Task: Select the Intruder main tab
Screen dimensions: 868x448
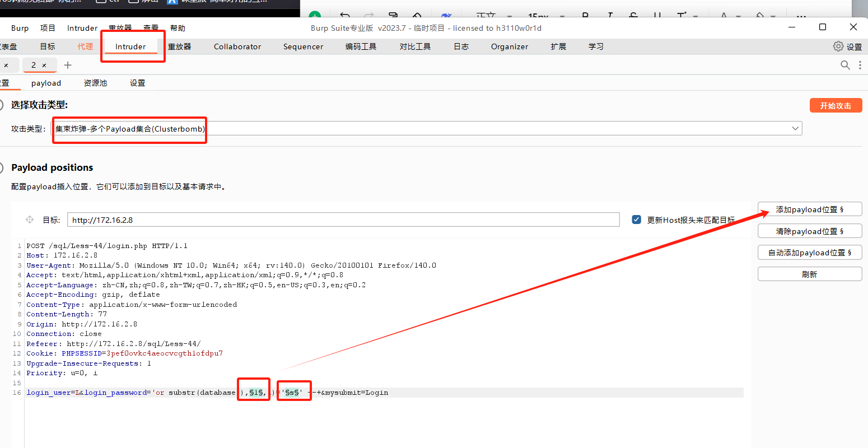Action: point(130,46)
